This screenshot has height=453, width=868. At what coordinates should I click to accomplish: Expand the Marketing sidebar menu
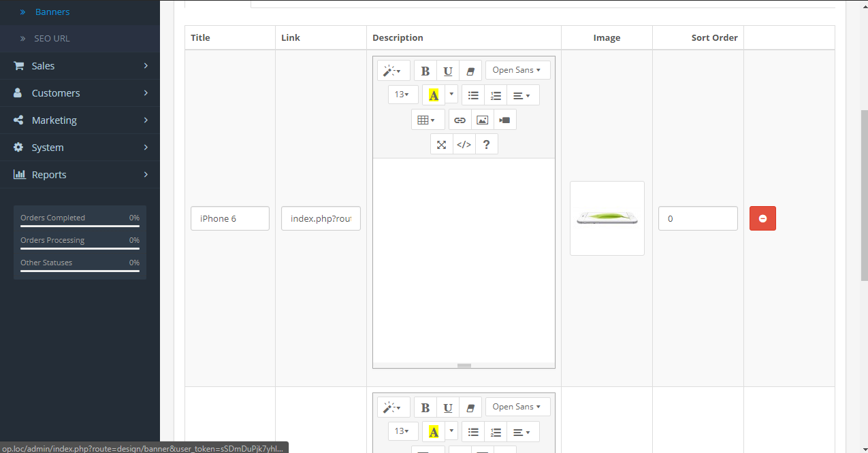pyautogui.click(x=80, y=120)
